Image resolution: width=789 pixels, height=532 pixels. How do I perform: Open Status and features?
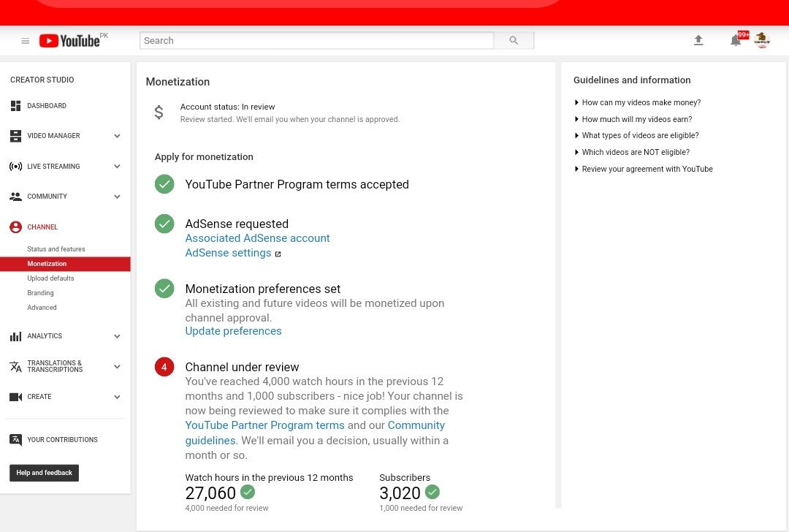[56, 249]
